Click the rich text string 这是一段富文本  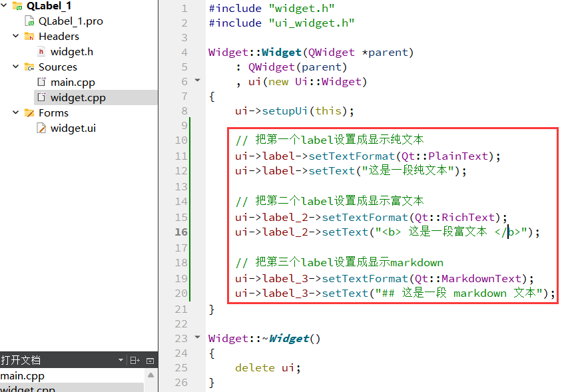click(451, 232)
